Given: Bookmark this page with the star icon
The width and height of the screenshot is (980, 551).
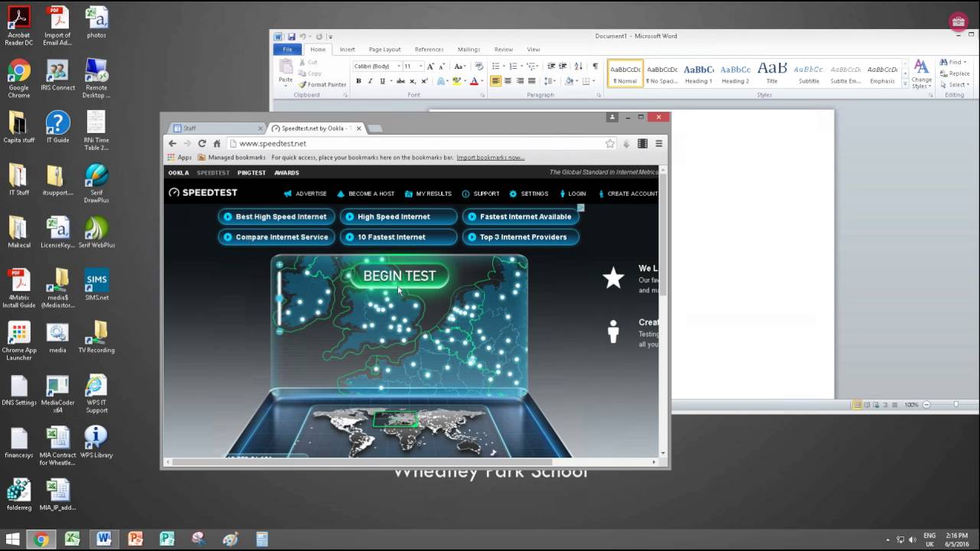Looking at the screenshot, I should click(610, 143).
